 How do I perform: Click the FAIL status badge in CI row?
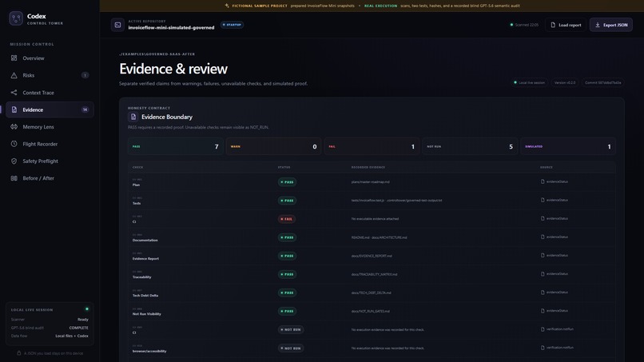tap(287, 219)
